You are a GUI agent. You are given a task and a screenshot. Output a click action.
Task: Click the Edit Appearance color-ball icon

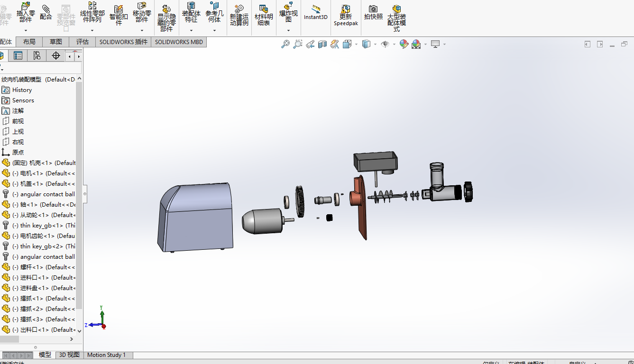tap(404, 44)
